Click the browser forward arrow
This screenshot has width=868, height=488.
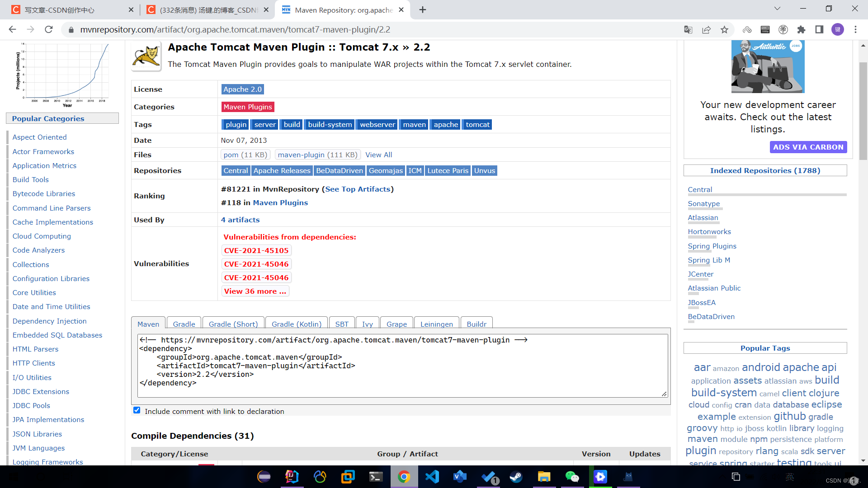[x=30, y=30]
